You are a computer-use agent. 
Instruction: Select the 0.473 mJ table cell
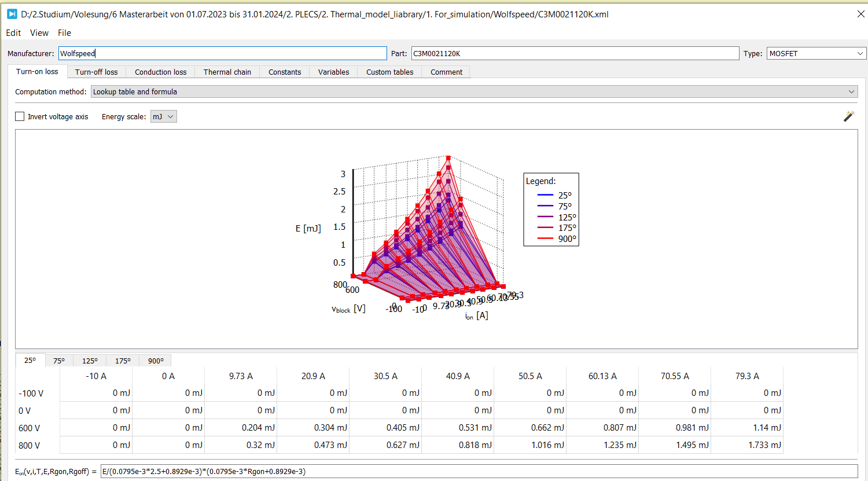[313, 445]
